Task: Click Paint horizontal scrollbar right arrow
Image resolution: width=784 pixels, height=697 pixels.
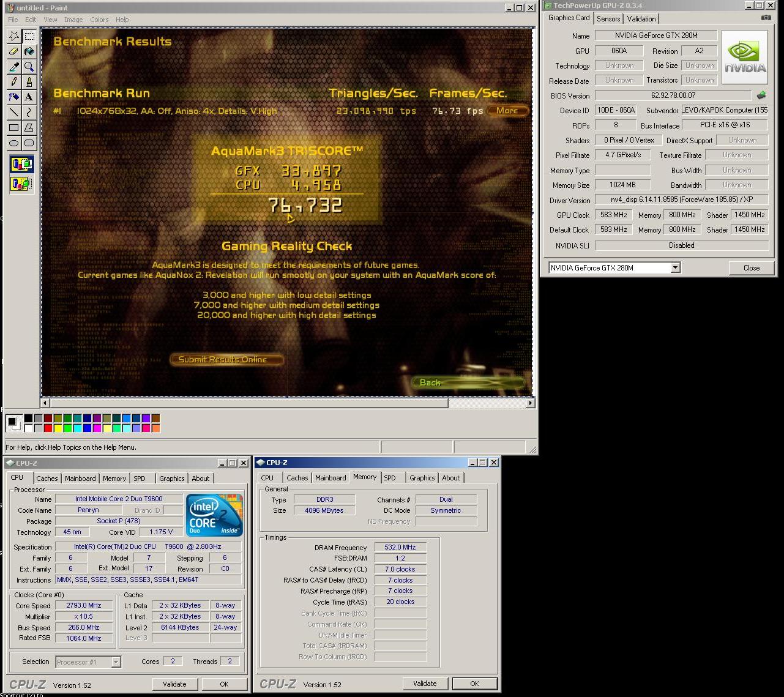Action: 530,403
